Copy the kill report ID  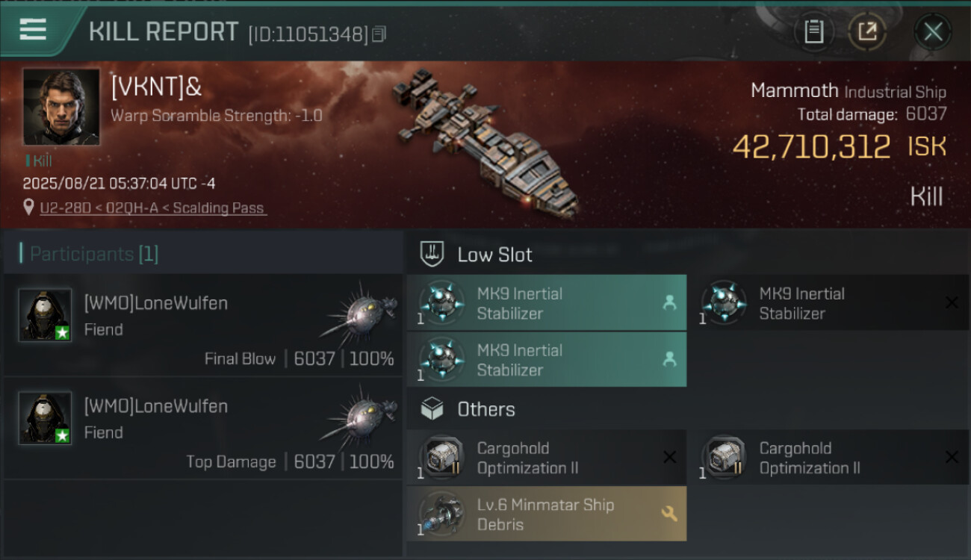tap(379, 34)
